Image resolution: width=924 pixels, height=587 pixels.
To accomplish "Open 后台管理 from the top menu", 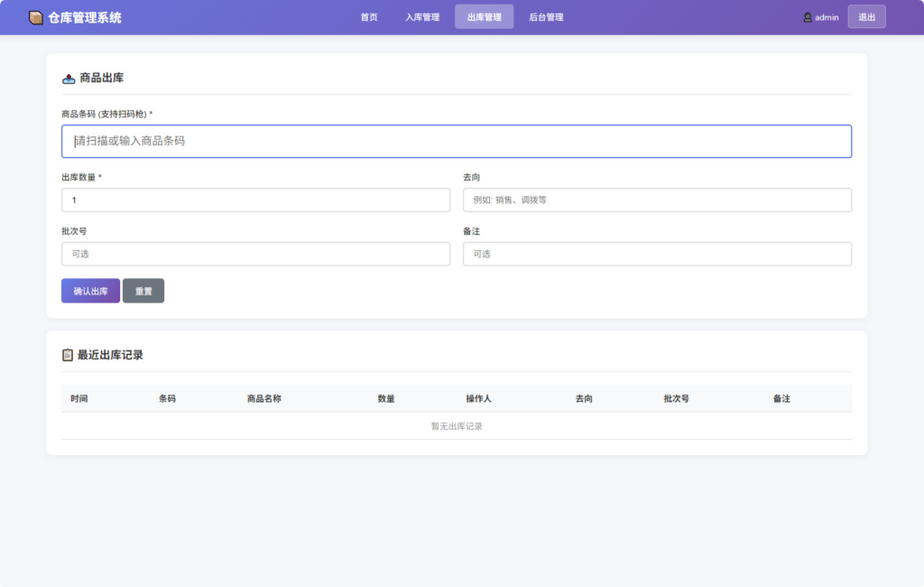I will pos(546,17).
